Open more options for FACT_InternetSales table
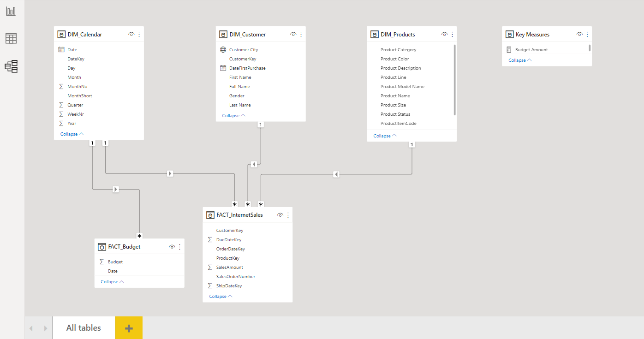This screenshot has width=644, height=339. click(x=288, y=215)
